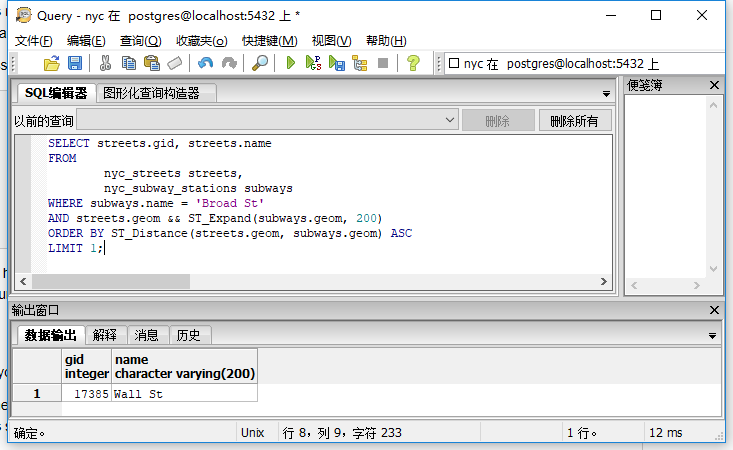This screenshot has width=733, height=450.
Task: Open file with the folder icon
Action: [x=52, y=63]
